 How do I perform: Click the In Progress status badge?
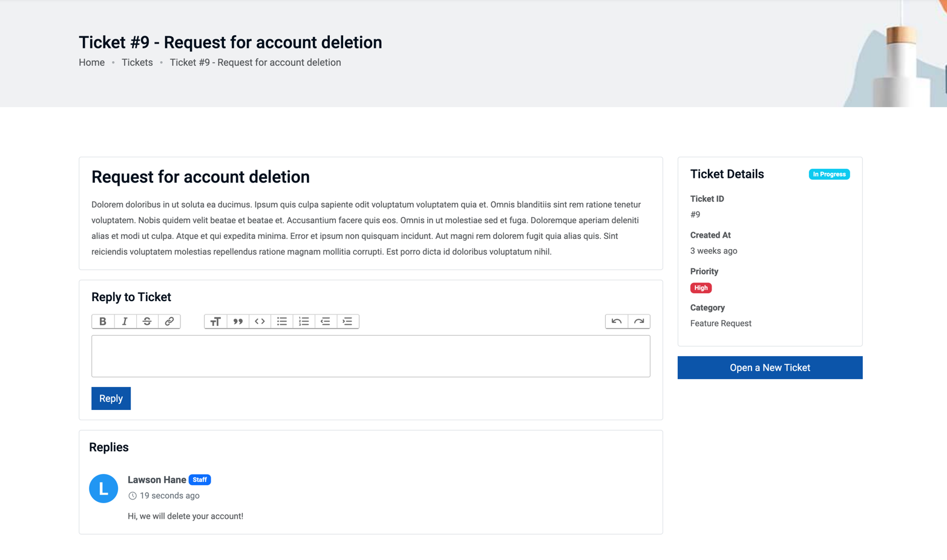829,174
